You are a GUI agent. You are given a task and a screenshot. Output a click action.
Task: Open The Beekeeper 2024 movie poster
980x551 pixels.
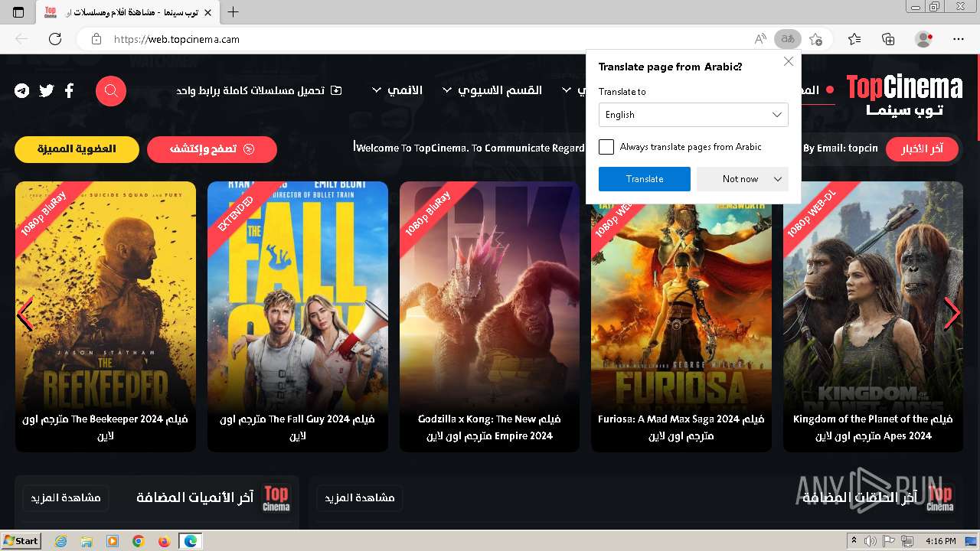[106, 316]
